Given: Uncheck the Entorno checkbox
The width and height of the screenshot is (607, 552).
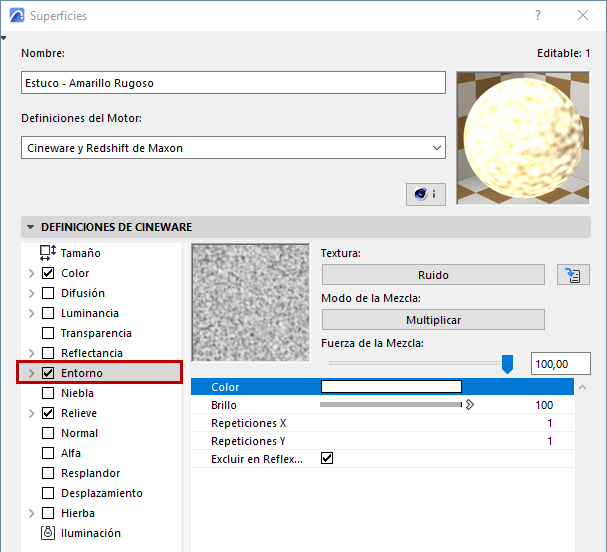Looking at the screenshot, I should point(48,373).
